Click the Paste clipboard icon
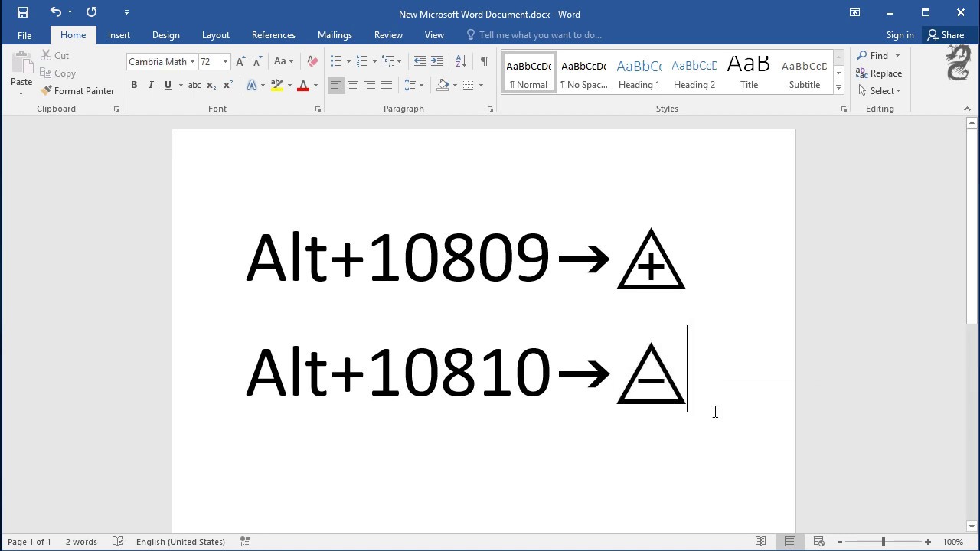 click(x=21, y=64)
